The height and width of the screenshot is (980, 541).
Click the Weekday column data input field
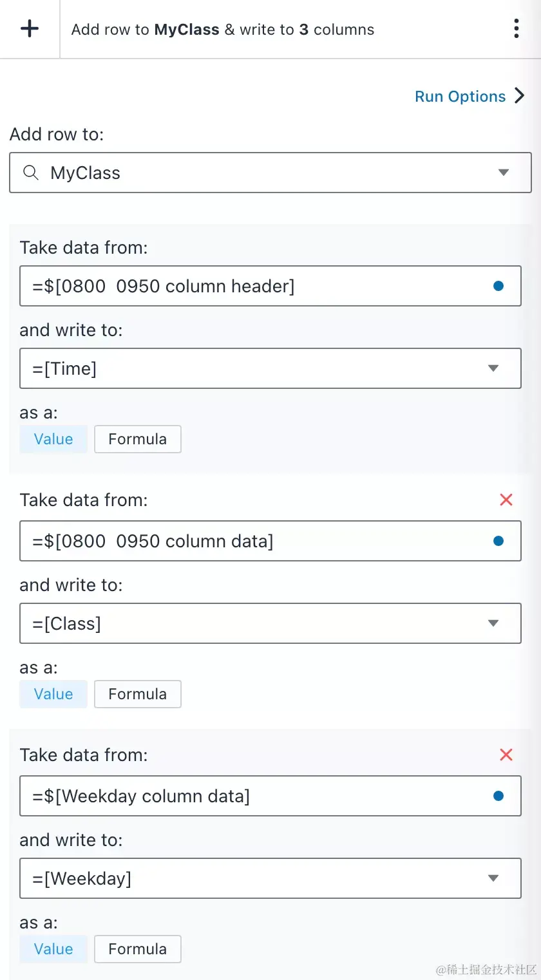tap(258, 796)
